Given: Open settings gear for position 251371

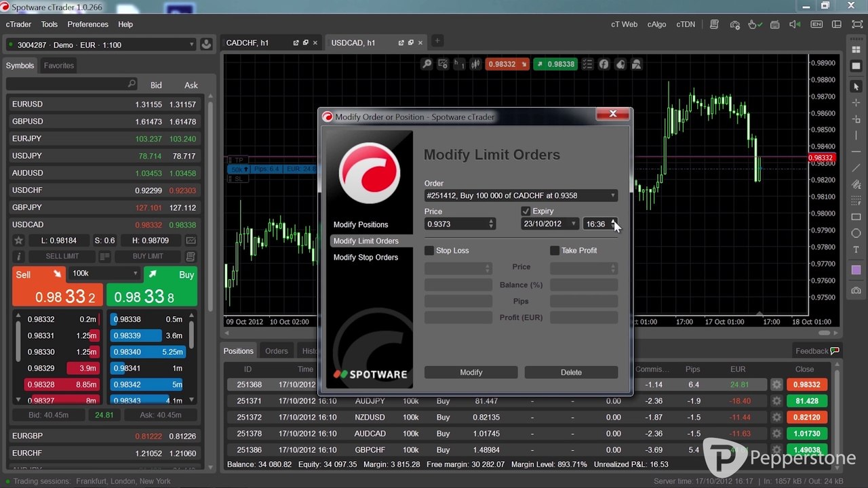Looking at the screenshot, I should click(776, 401).
